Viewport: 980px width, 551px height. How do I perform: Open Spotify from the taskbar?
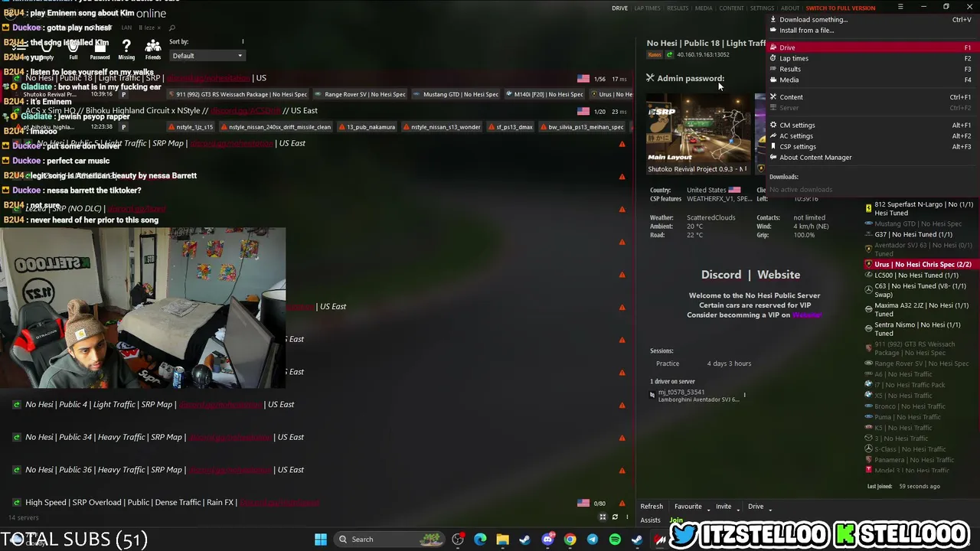pos(615,540)
